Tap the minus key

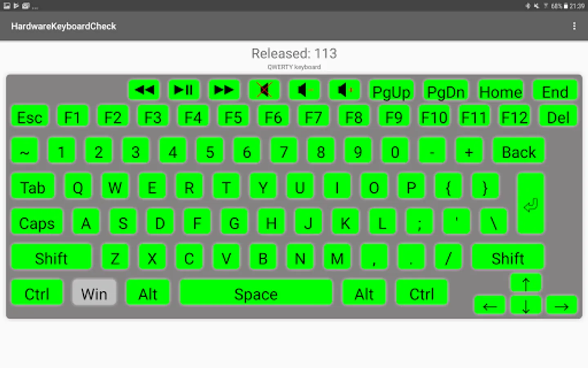(432, 151)
